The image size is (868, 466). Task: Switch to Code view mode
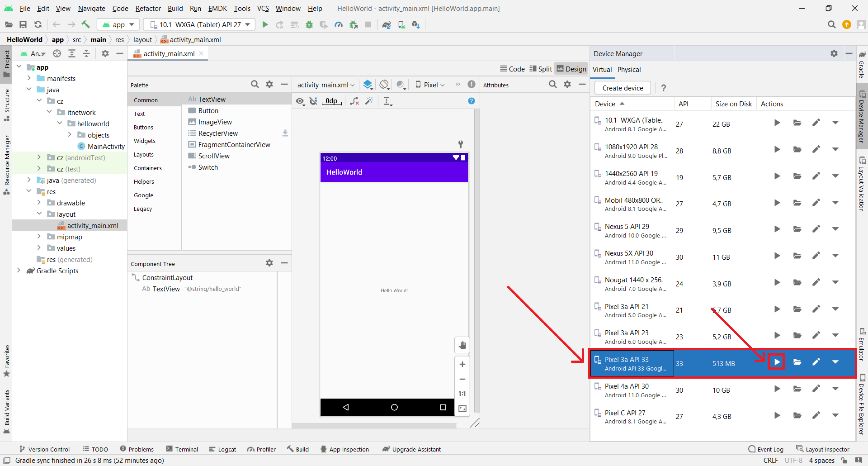point(512,69)
